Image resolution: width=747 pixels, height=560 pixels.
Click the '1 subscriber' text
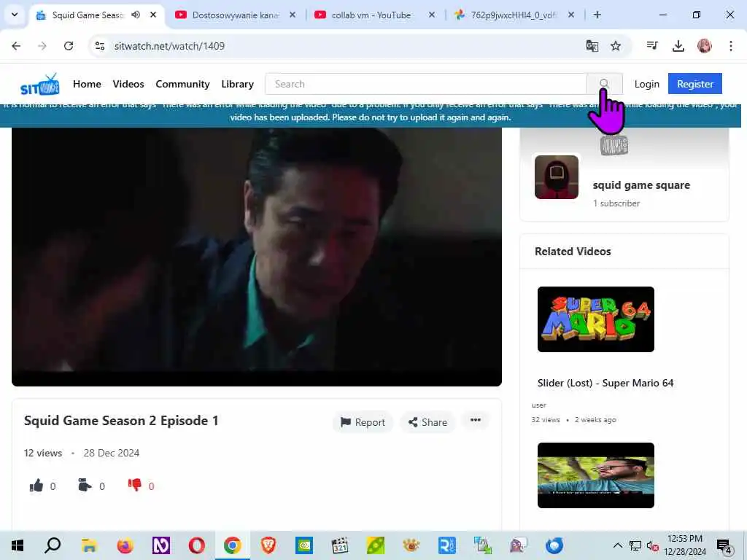[x=616, y=203]
